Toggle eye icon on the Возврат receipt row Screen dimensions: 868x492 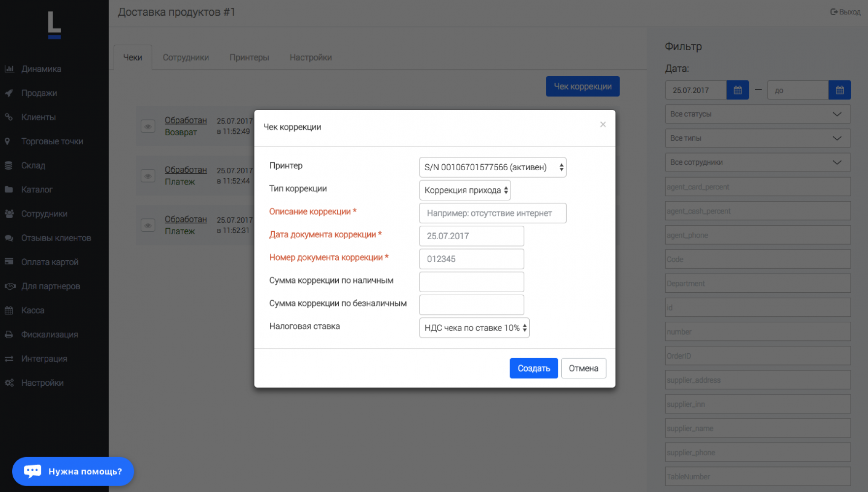[x=148, y=126]
